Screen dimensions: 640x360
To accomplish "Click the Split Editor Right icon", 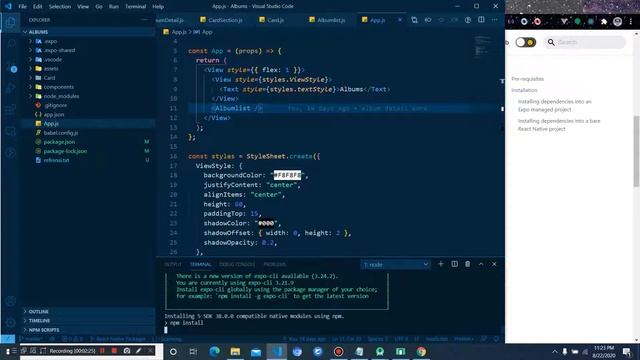I will point(481,20).
